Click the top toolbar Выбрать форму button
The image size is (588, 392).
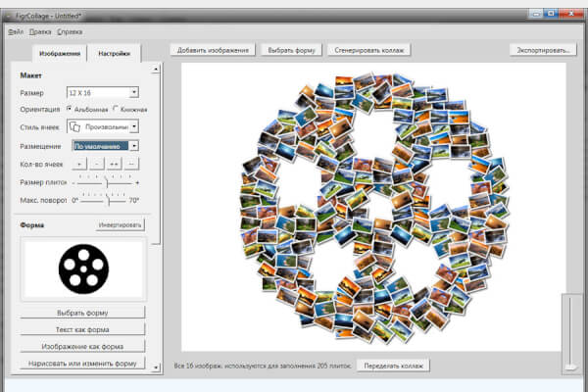click(291, 50)
